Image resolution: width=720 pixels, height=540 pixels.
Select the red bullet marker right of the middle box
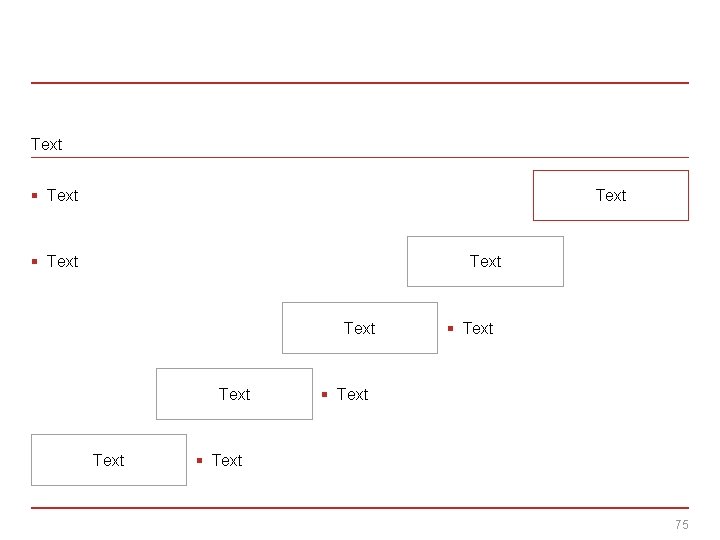(451, 328)
